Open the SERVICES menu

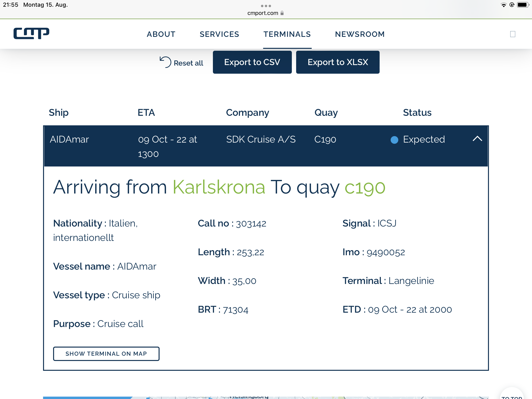click(219, 34)
